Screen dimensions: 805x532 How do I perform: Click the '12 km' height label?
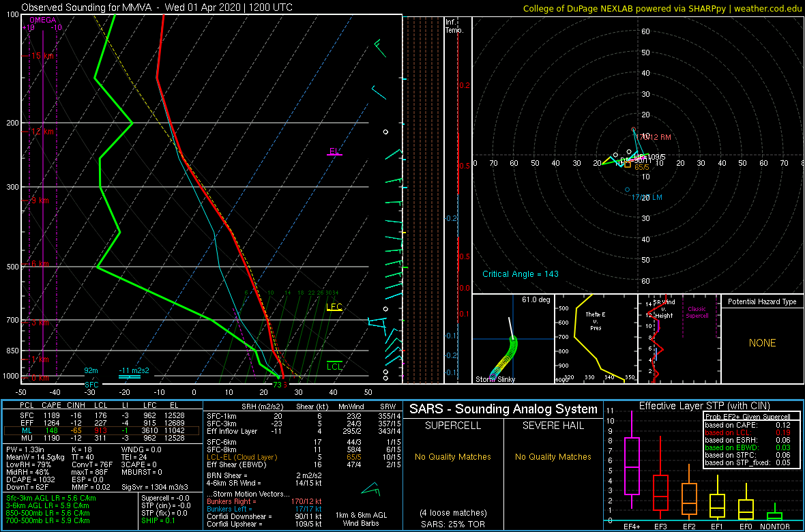pos(42,132)
